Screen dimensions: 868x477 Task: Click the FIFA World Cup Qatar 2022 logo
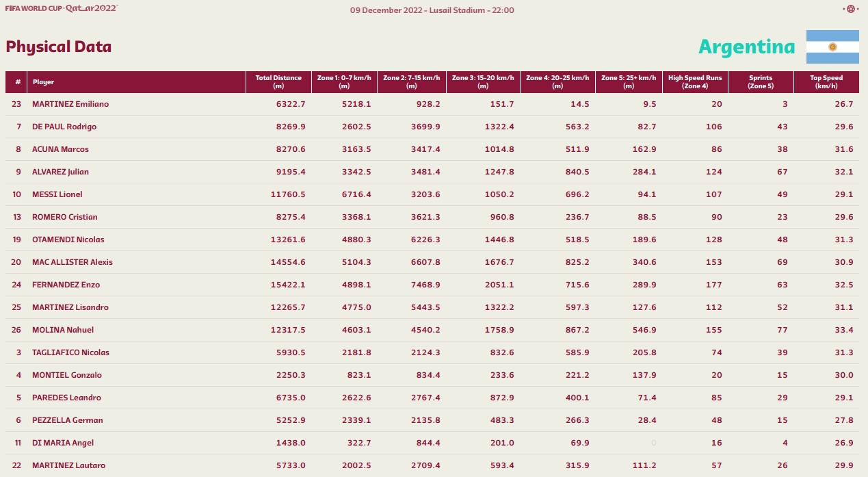point(62,8)
